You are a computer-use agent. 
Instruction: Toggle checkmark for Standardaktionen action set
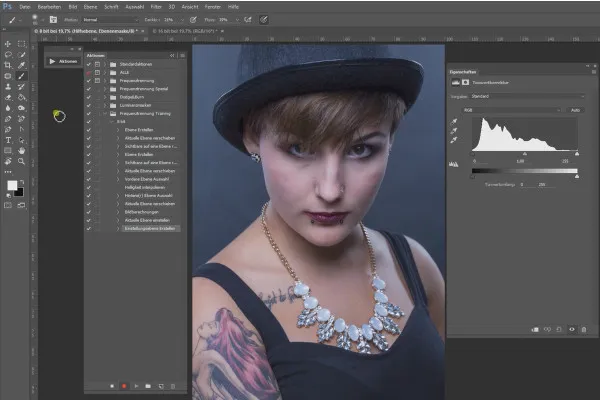tap(89, 65)
